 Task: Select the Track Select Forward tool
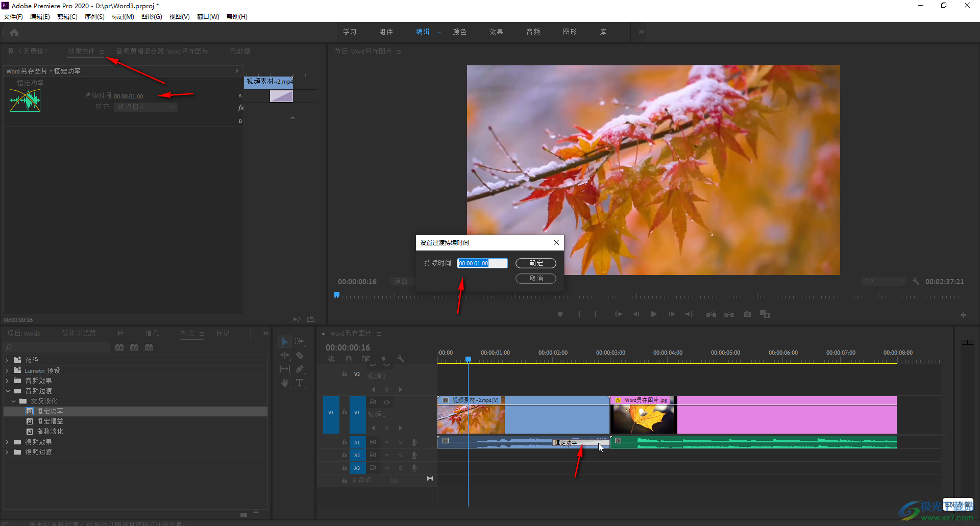coord(300,341)
